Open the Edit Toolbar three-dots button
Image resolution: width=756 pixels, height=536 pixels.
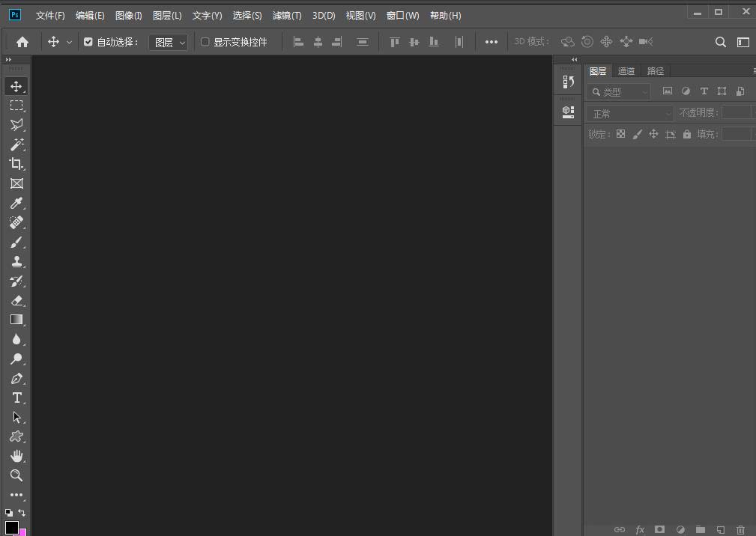(x=16, y=495)
